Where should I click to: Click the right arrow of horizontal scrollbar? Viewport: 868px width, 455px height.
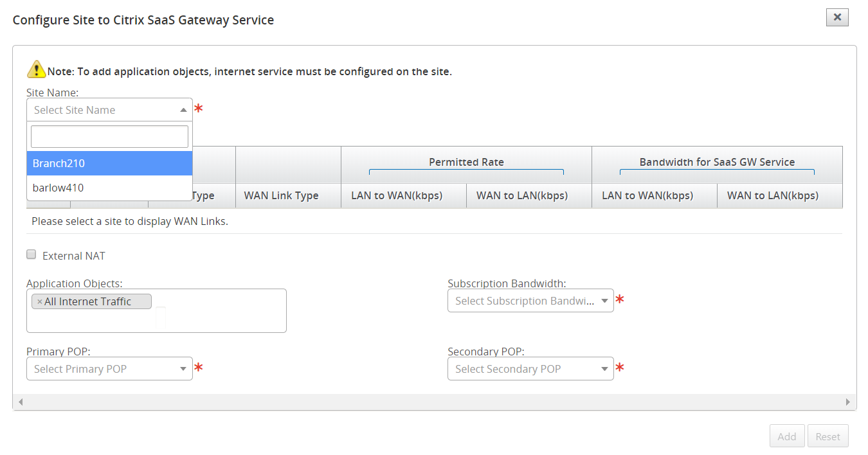click(x=847, y=402)
